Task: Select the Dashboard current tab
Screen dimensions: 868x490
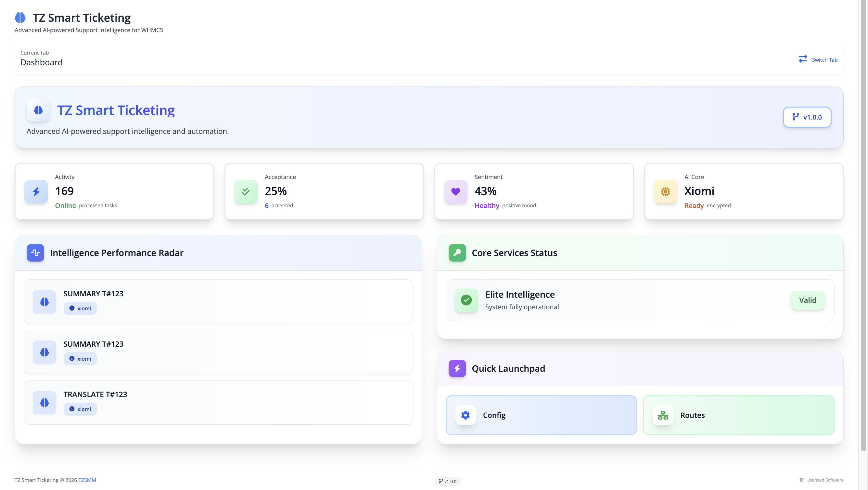Action: (42, 62)
